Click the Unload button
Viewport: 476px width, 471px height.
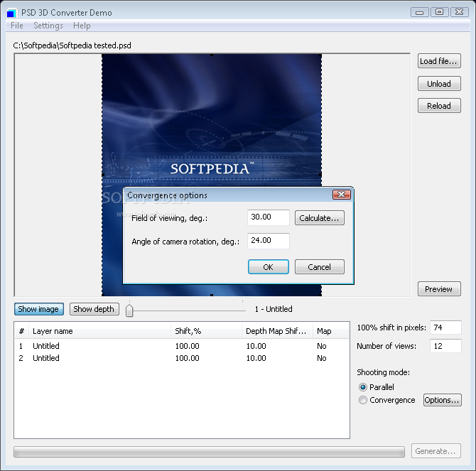point(439,83)
